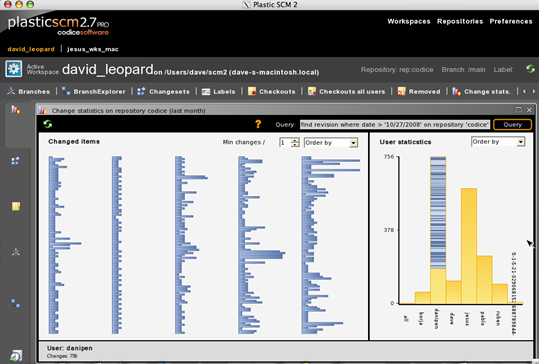Increase the Min changes stepper value

295,140
